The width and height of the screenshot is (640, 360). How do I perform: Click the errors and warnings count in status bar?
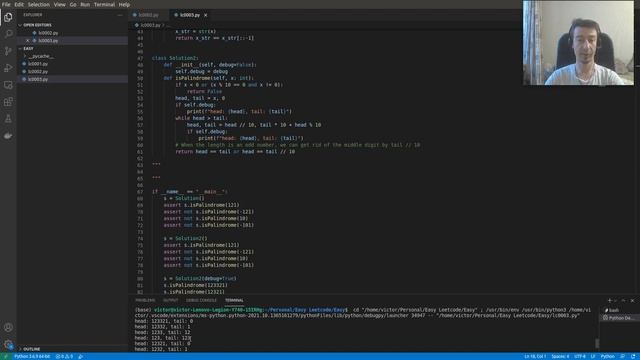pos(64,356)
